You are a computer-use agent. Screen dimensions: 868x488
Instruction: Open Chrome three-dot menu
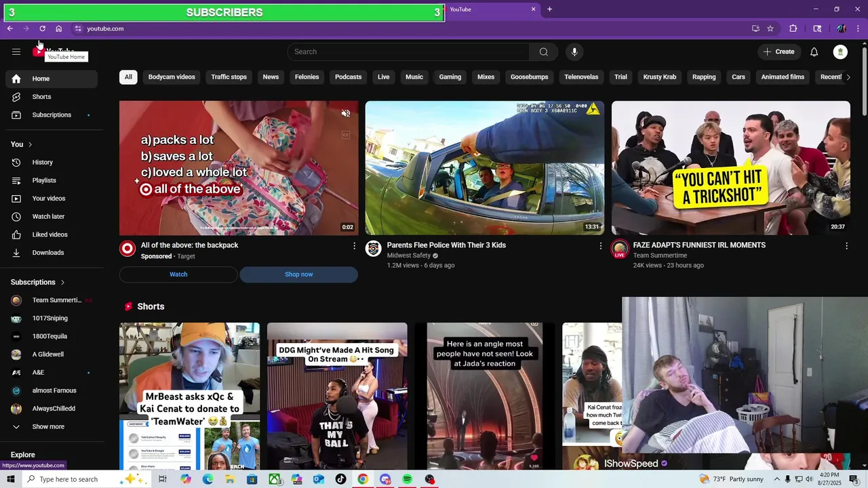[x=859, y=28]
